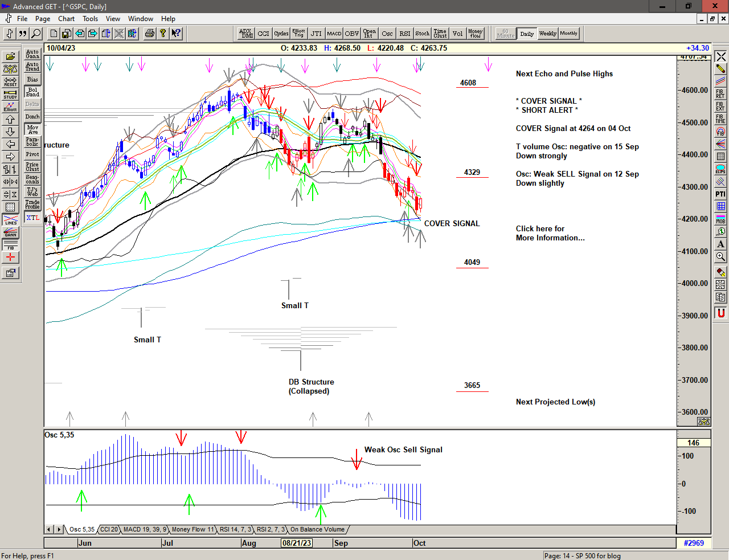Click here for More Information link
Screen dimensions: 729x560
point(550,233)
